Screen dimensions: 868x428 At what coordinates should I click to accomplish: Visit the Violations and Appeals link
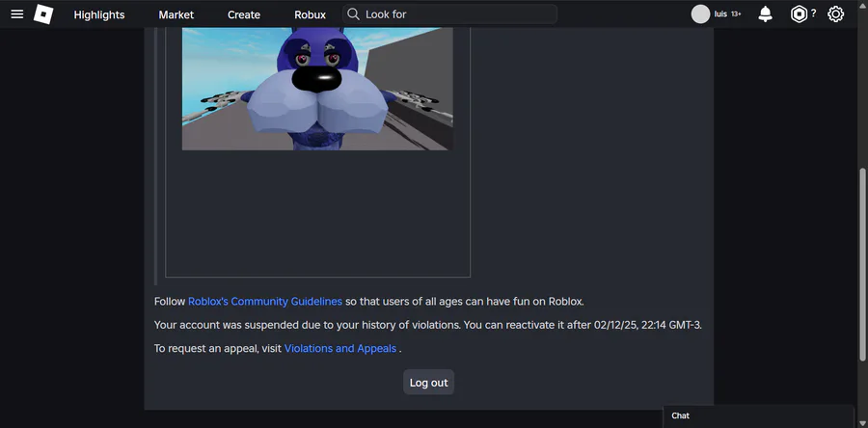339,348
